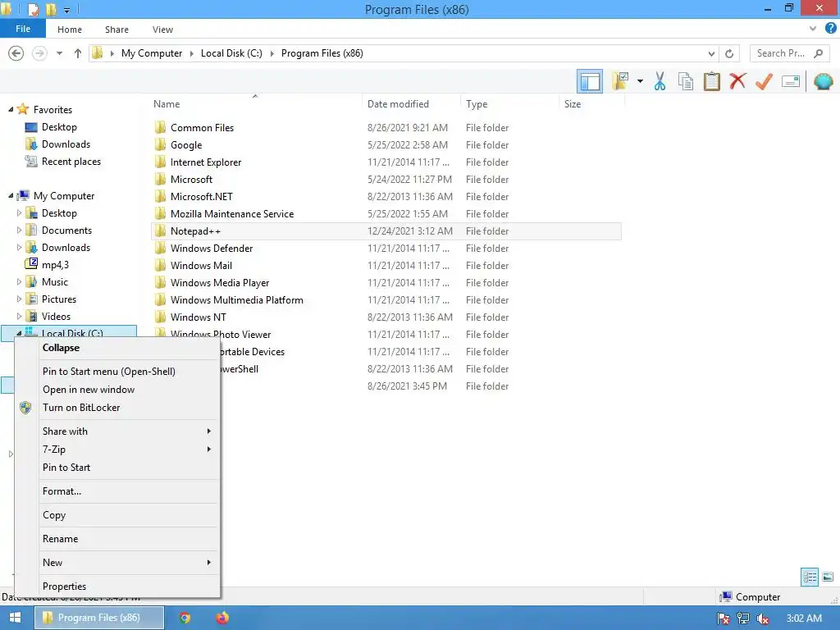Screen dimensions: 840x630
Task: Choose Collapse in the context menu
Action: tap(129, 348)
